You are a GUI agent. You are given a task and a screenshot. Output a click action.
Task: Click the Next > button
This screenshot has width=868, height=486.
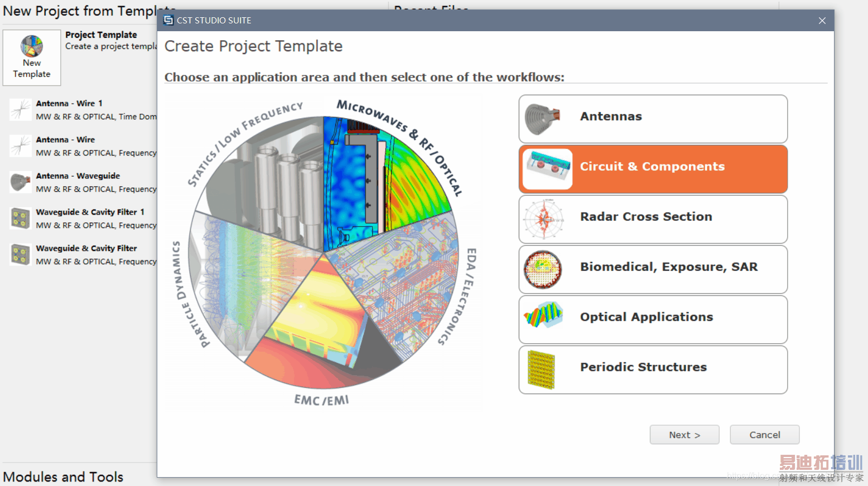tap(684, 435)
